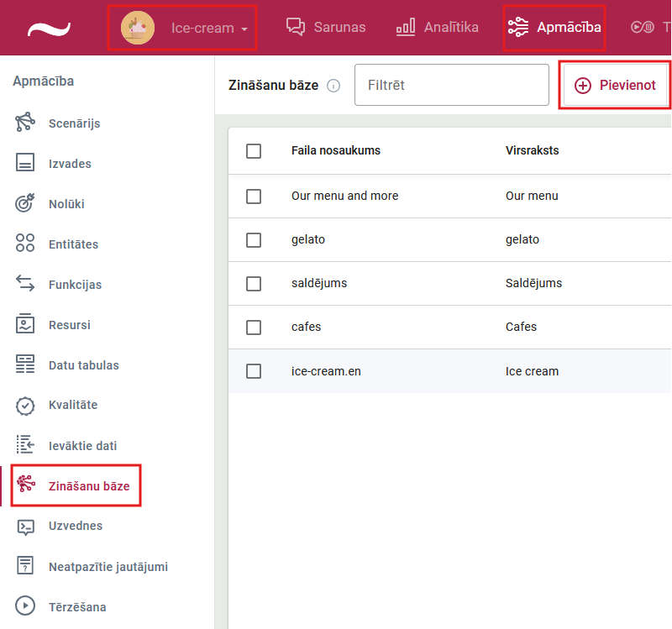This screenshot has width=672, height=629.
Task: Open Datu tabulas table icon
Action: tap(25, 364)
